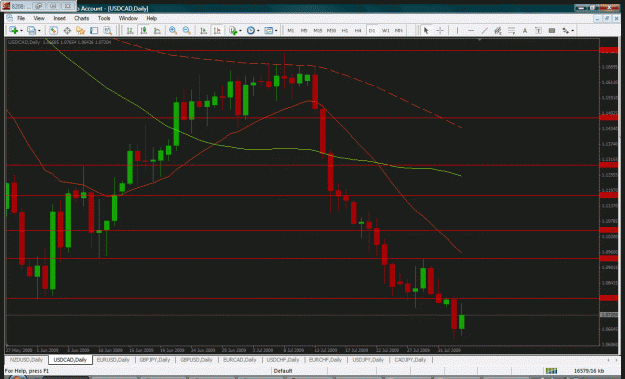
Task: Open the Strategy Tester icon
Action: [x=108, y=30]
